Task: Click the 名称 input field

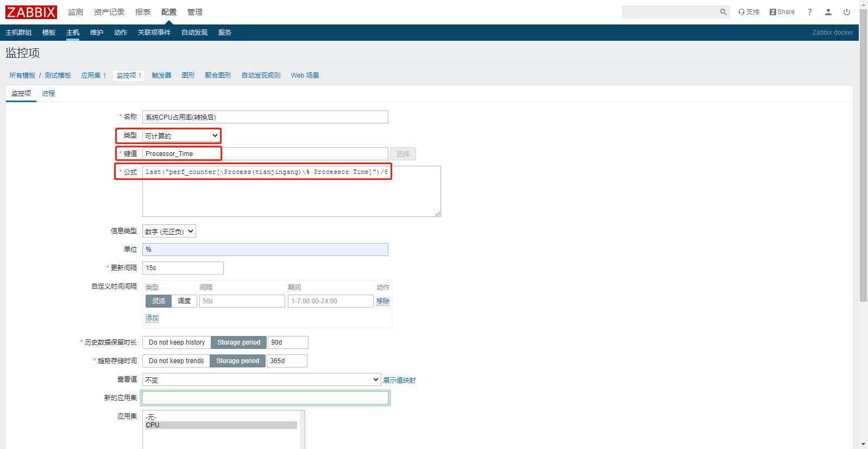Action: coord(265,117)
